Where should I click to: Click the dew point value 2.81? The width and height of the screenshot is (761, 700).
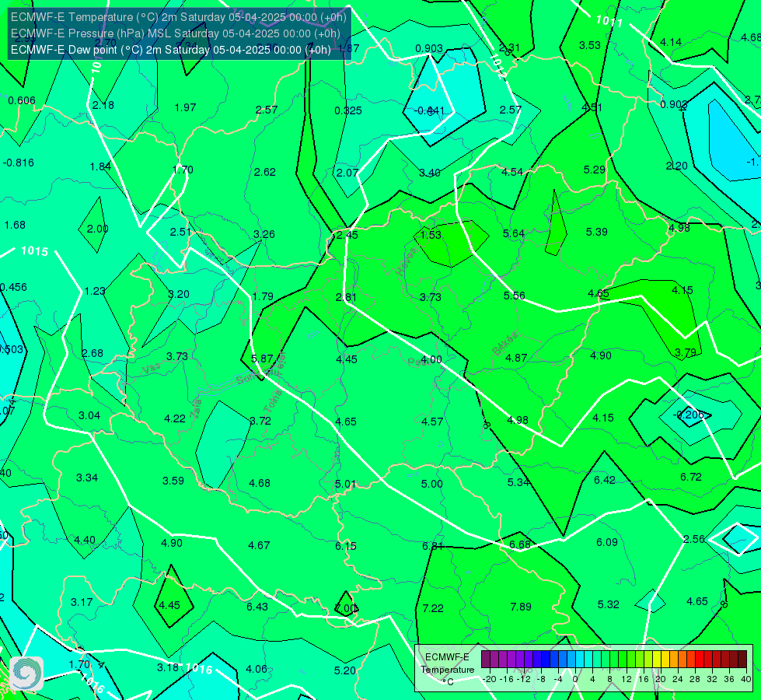tap(346, 297)
